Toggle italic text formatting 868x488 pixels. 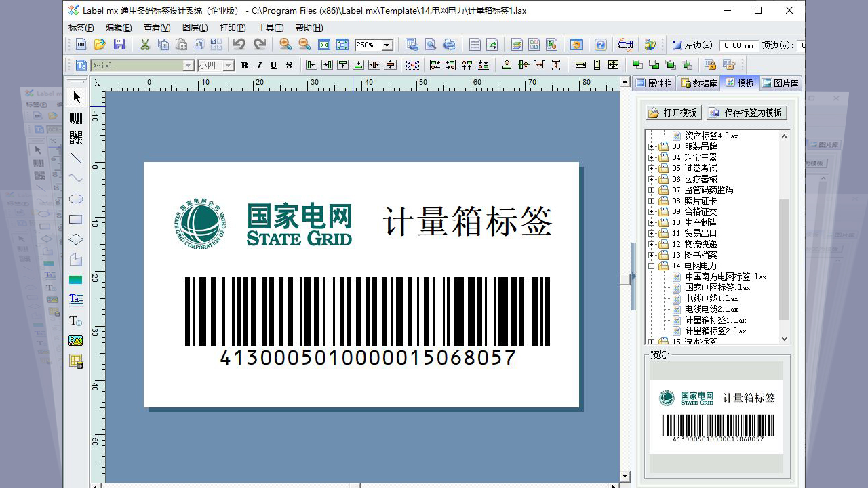pos(260,65)
